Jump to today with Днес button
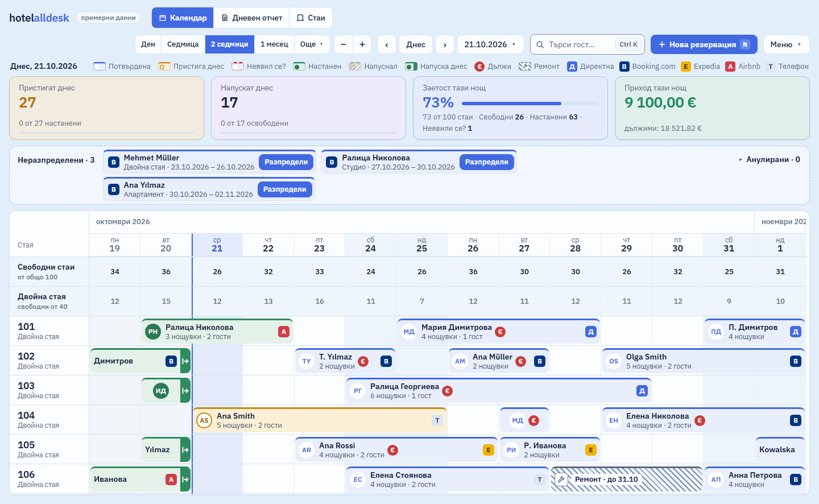Screen dimensions: 819x504 [416, 44]
